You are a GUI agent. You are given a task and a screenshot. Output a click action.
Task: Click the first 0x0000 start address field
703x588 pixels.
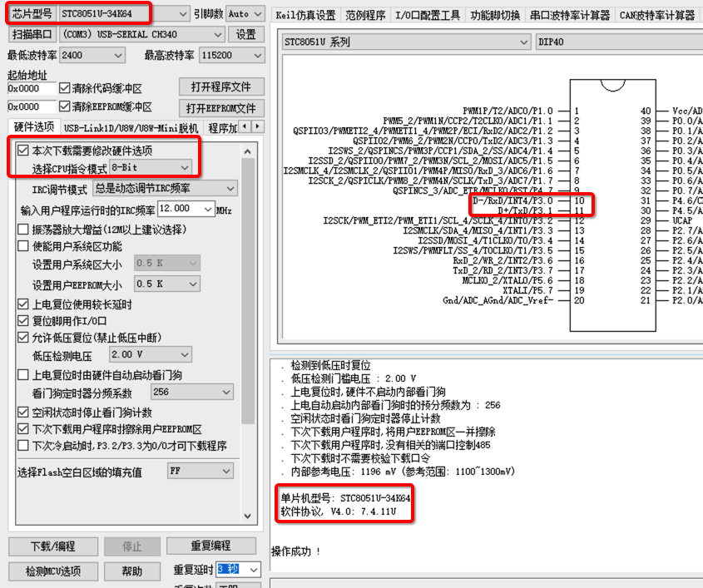click(x=32, y=88)
